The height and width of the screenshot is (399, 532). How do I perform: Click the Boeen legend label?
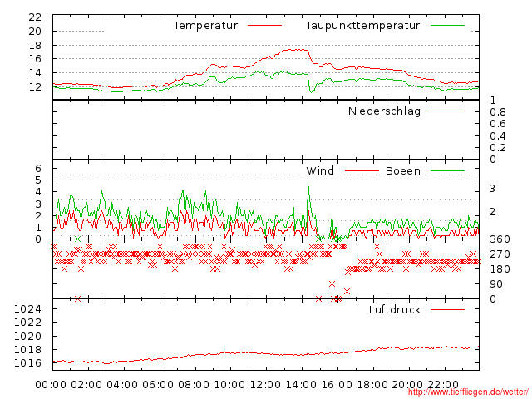pyautogui.click(x=403, y=170)
